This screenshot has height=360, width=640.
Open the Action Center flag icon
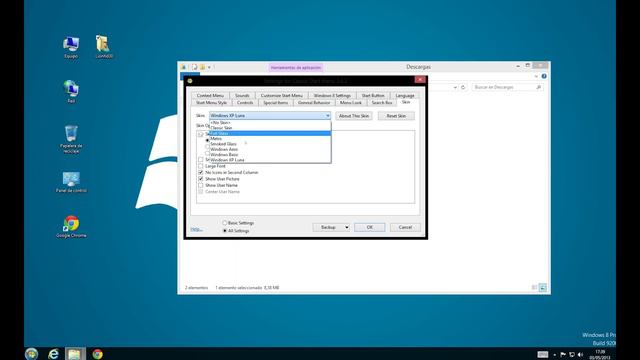pyautogui.click(x=563, y=354)
